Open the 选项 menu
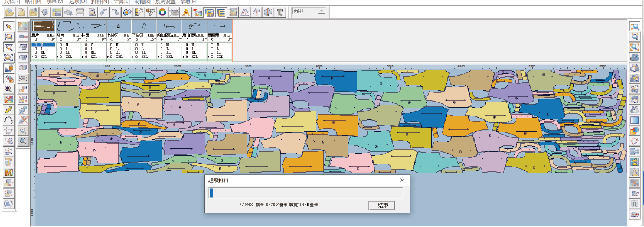Viewport: 644px width, 227px height. tap(78, 2)
